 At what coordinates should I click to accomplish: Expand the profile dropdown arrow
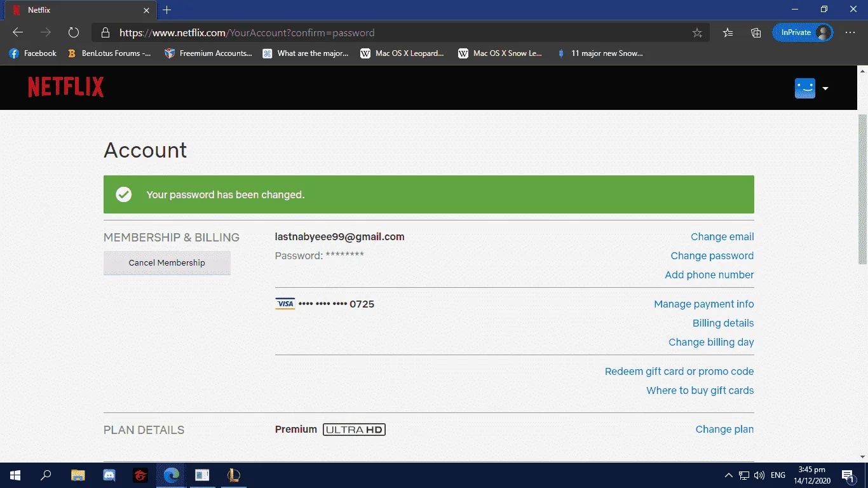point(825,88)
